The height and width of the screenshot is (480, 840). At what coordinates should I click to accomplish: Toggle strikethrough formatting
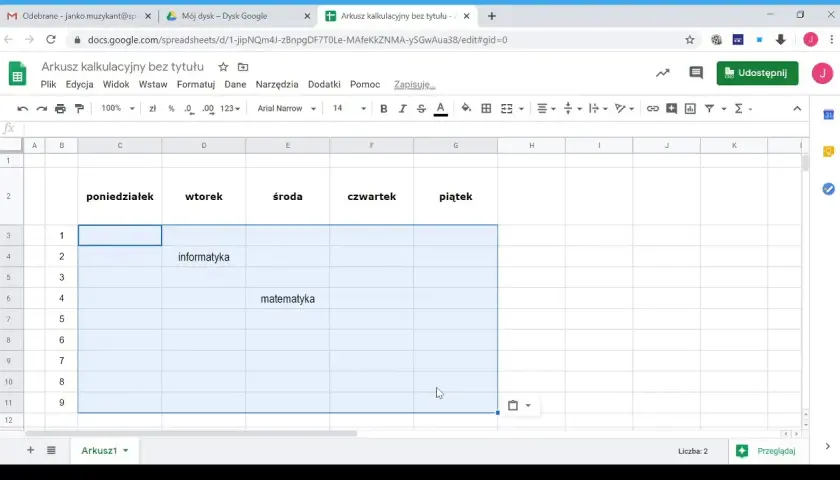[422, 109]
